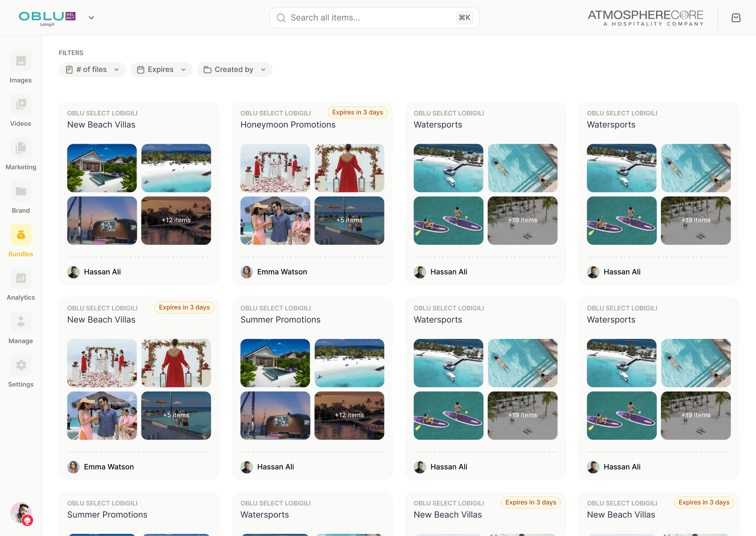Expand the '# of files' filter

[92, 70]
